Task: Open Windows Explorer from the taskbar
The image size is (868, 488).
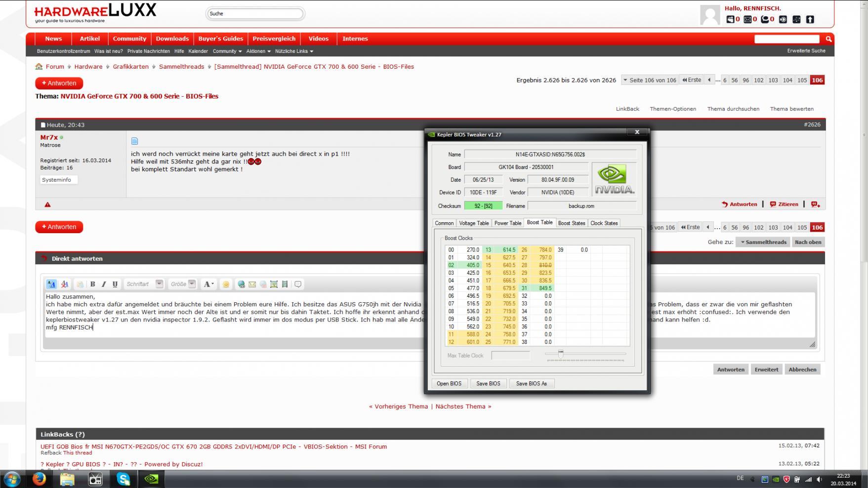Action: point(67,479)
